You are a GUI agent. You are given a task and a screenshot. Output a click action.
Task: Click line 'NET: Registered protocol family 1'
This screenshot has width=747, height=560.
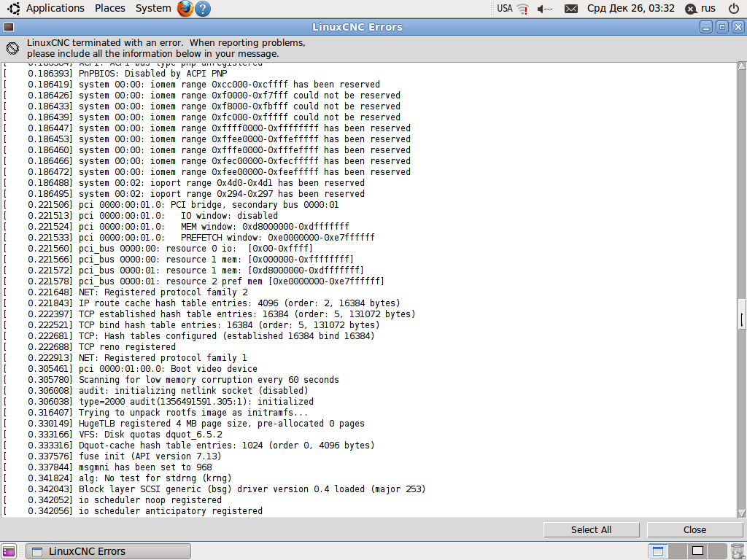(163, 358)
